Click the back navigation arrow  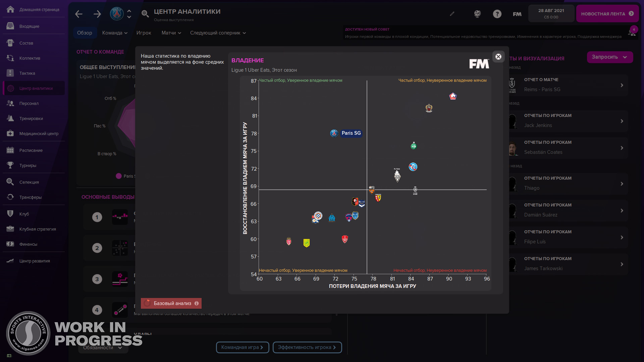pos(79,14)
